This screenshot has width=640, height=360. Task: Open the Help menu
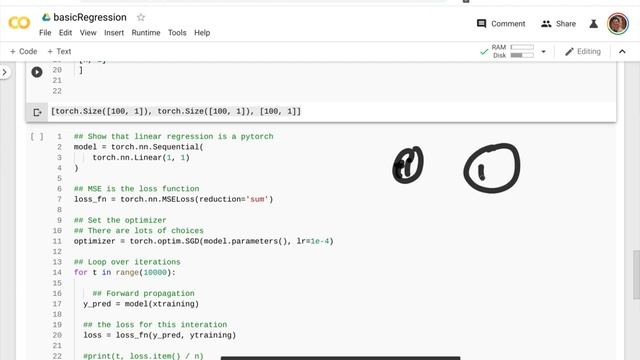tap(202, 33)
